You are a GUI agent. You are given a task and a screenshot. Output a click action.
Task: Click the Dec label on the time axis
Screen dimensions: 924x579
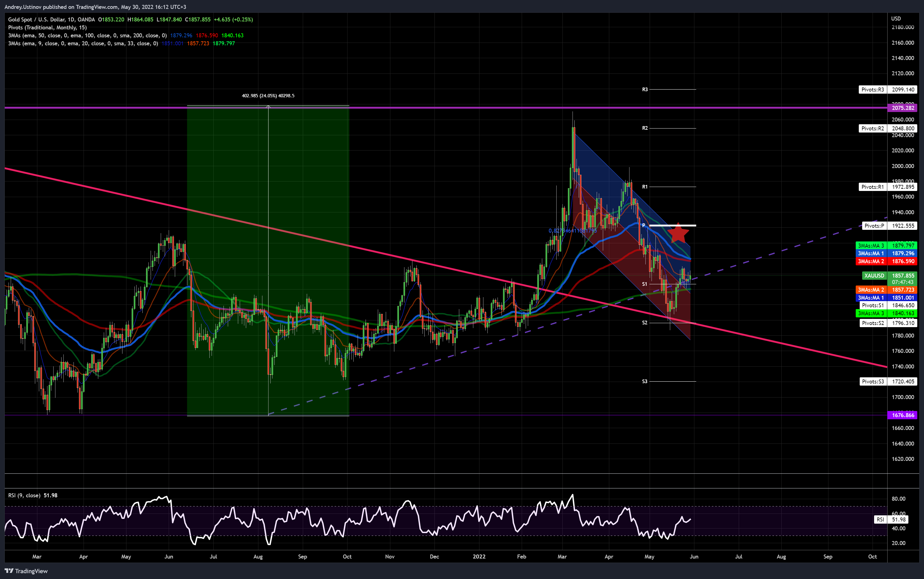pos(434,557)
